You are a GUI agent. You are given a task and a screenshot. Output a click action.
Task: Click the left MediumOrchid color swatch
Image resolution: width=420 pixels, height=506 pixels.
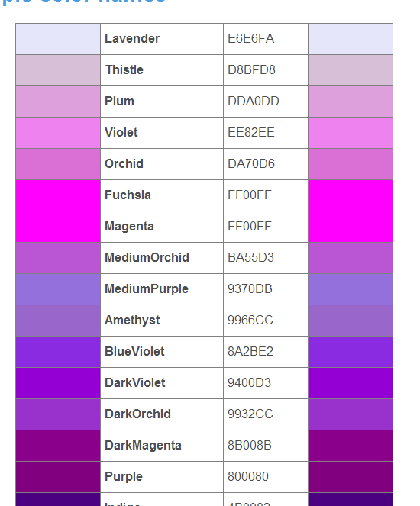click(58, 258)
